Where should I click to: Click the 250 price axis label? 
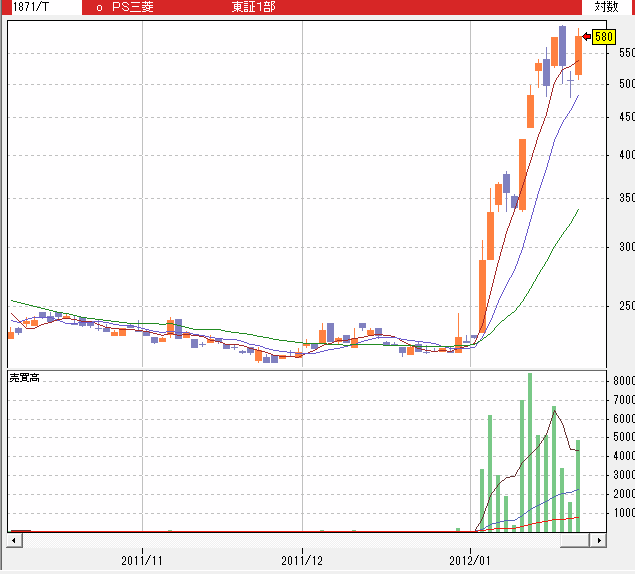coord(627,306)
